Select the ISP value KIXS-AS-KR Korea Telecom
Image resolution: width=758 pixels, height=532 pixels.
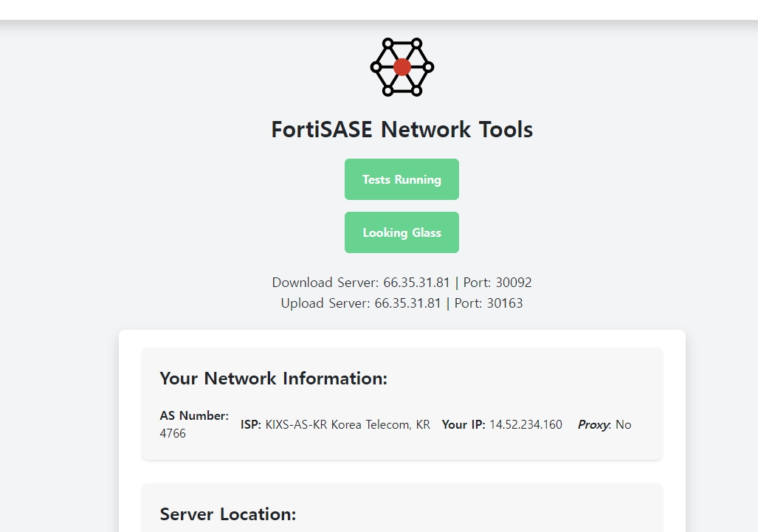click(x=348, y=424)
